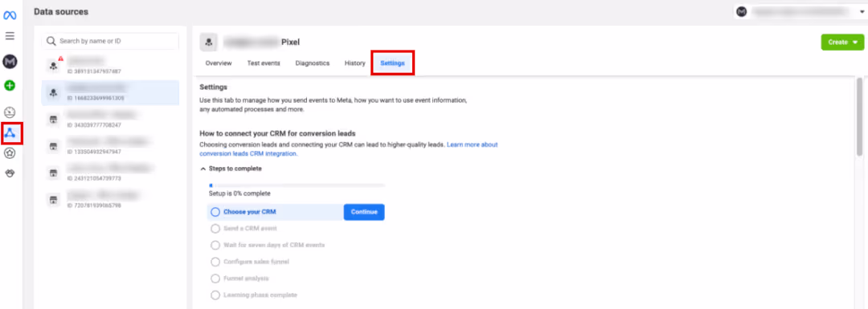Open the History tab
868x309 pixels.
pos(355,63)
